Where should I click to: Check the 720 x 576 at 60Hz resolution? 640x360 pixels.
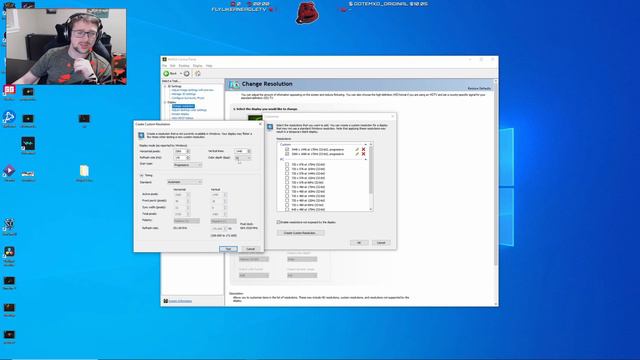click(x=287, y=182)
